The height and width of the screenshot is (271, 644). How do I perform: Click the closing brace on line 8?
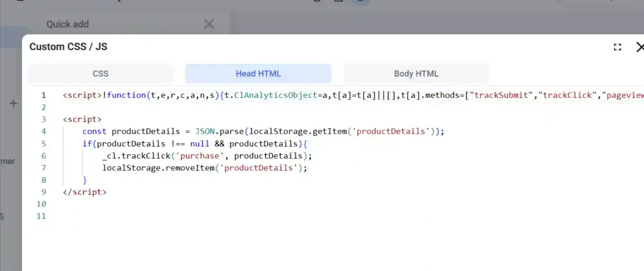coord(85,180)
